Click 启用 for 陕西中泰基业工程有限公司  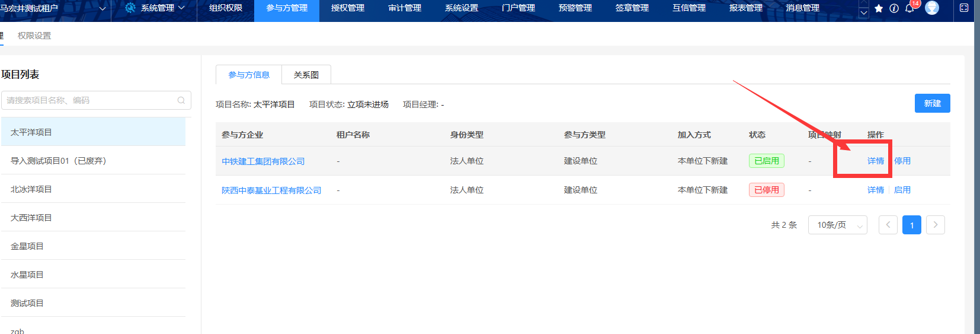[x=902, y=190]
